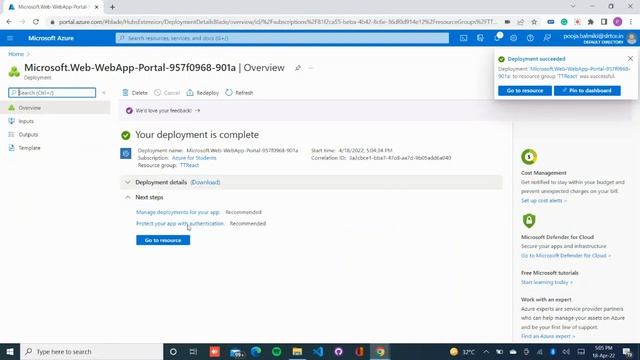Viewport: 640px width, 360px height.
Task: Open the Feedback icon in the top bar
Action: (547, 38)
